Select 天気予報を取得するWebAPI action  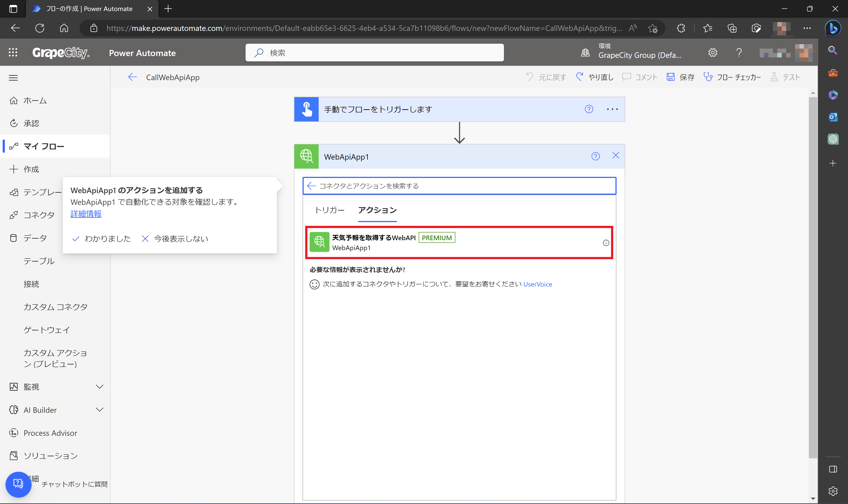click(x=459, y=242)
